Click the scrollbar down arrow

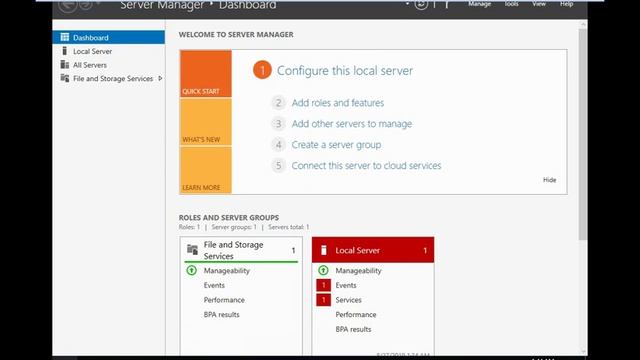(x=583, y=351)
